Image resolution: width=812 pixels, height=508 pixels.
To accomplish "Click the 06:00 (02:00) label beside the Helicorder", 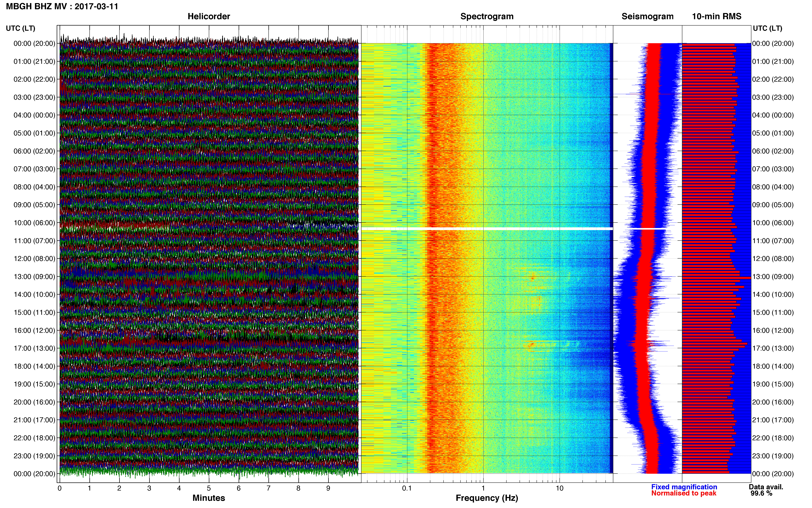I will 34,151.
